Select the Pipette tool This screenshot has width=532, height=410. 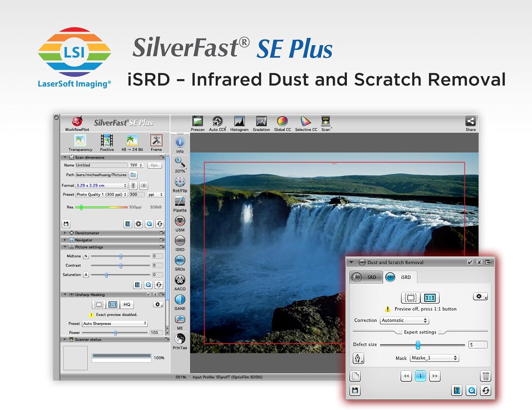click(180, 202)
